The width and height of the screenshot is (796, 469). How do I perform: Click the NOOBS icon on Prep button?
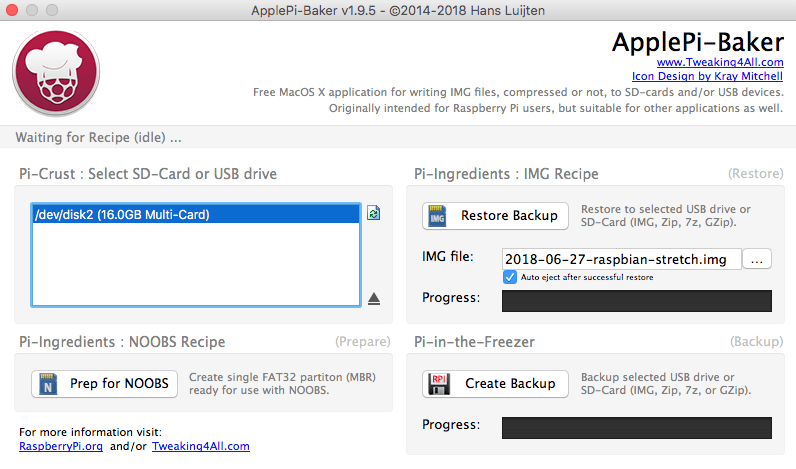click(x=46, y=384)
